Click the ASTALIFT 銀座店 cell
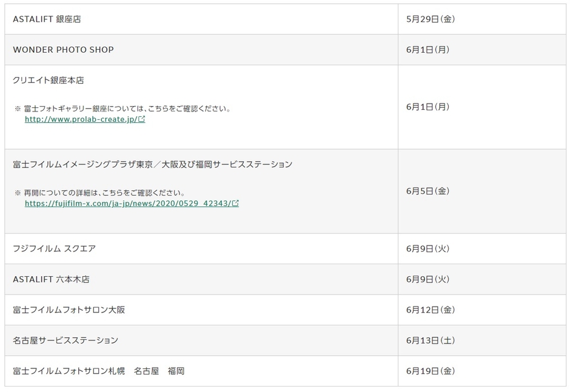The image size is (570, 392). pyautogui.click(x=47, y=19)
